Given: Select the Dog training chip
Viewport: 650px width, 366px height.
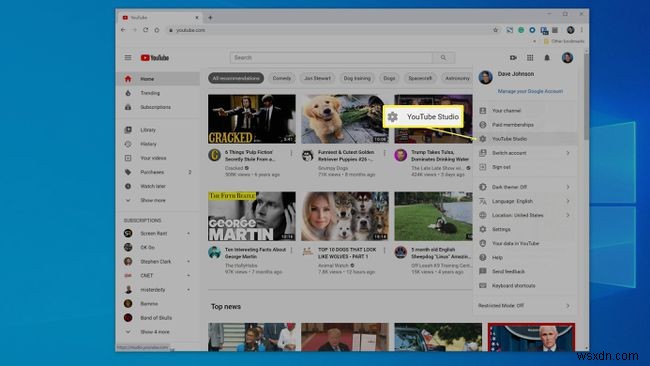Looking at the screenshot, I should (x=357, y=78).
